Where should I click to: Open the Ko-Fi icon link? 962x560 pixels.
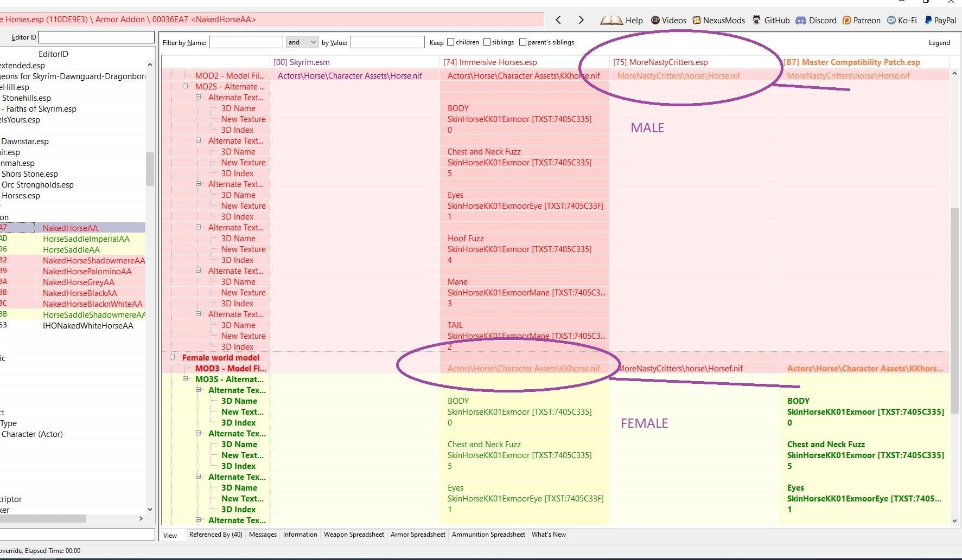(891, 20)
